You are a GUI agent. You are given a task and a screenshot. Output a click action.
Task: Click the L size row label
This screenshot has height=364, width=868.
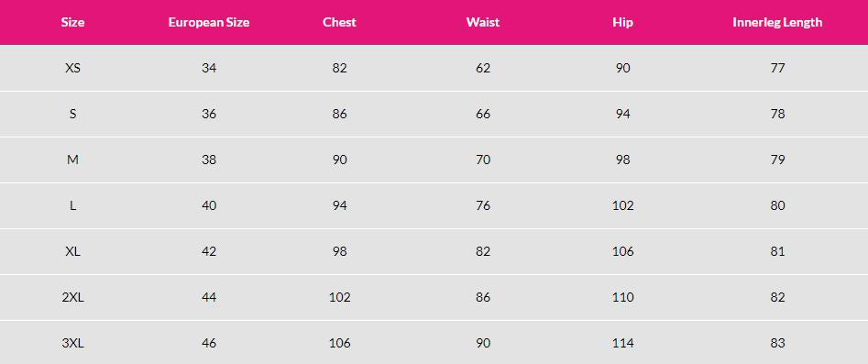(72, 205)
